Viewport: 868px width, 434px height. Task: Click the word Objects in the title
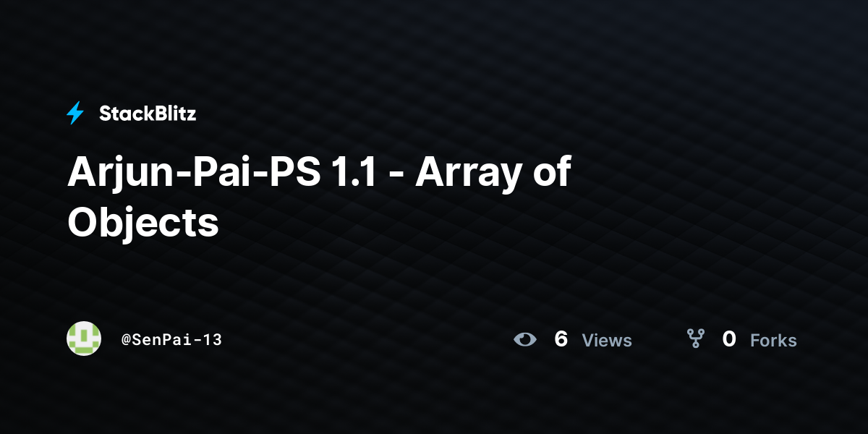143,223
